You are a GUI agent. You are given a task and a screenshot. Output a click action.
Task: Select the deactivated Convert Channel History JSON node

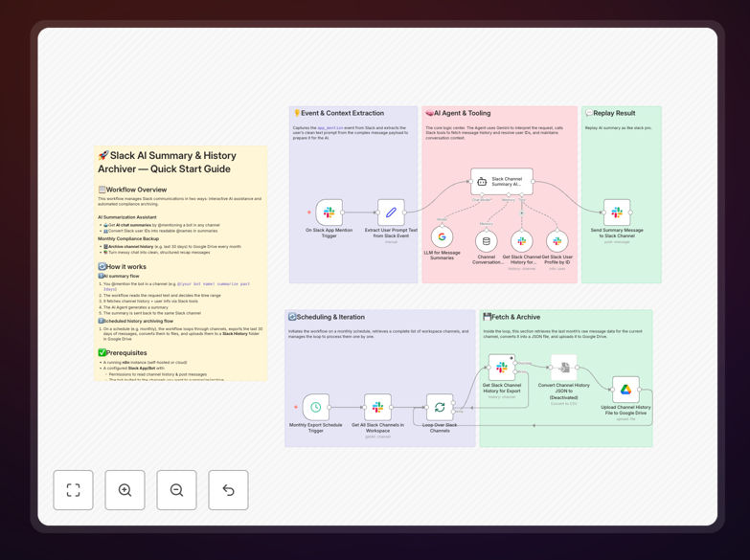(564, 368)
